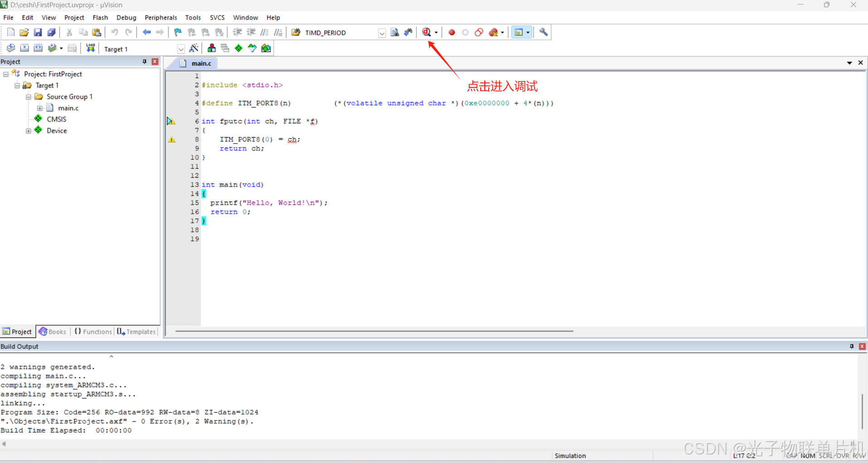The image size is (868, 463).
Task: Insert a bookmark with the flag icon
Action: [178, 32]
